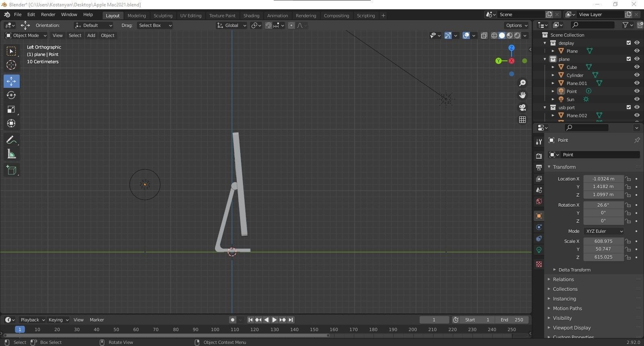Click the Rotation X value field
This screenshot has width=644, height=346.
click(x=603, y=205)
